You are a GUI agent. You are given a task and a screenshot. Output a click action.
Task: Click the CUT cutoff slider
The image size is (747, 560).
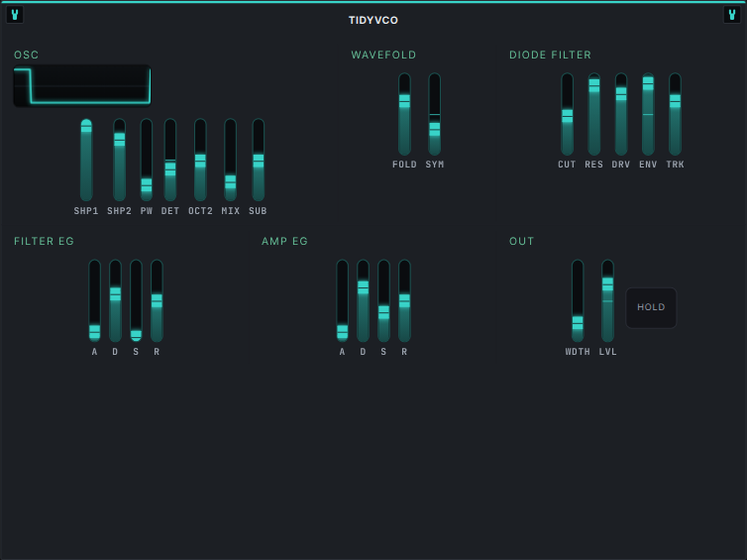567,114
